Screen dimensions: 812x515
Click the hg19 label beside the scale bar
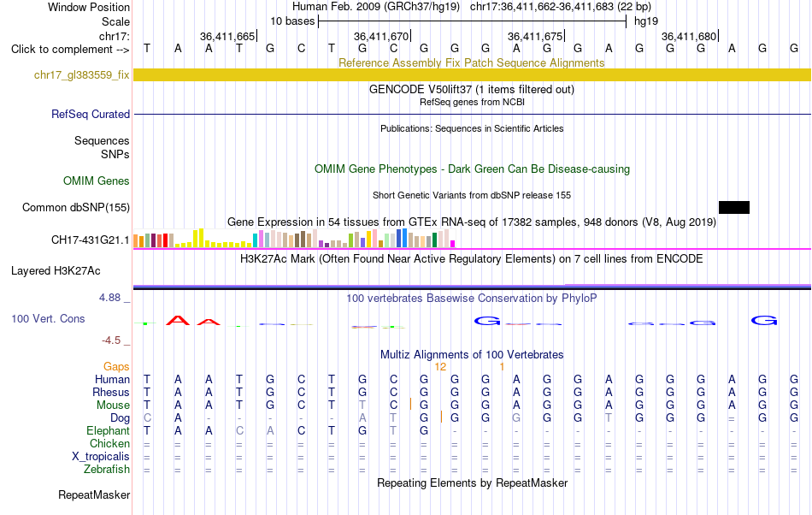[x=646, y=21]
